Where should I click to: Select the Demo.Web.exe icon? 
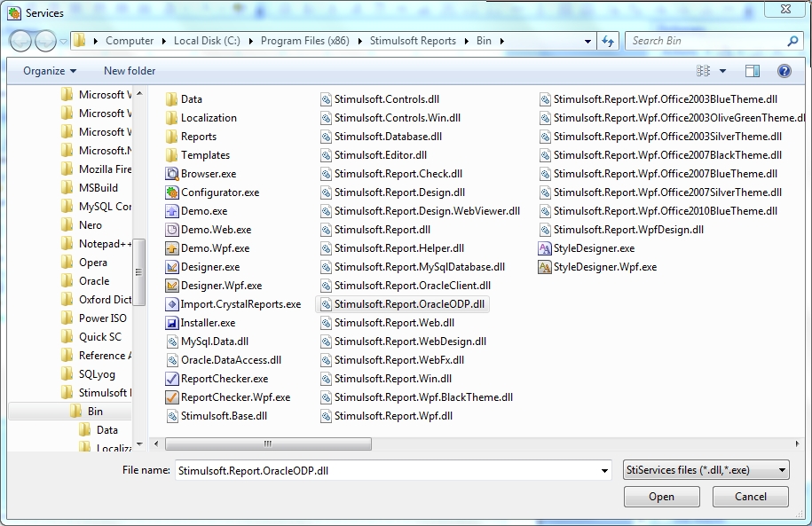[x=171, y=230]
